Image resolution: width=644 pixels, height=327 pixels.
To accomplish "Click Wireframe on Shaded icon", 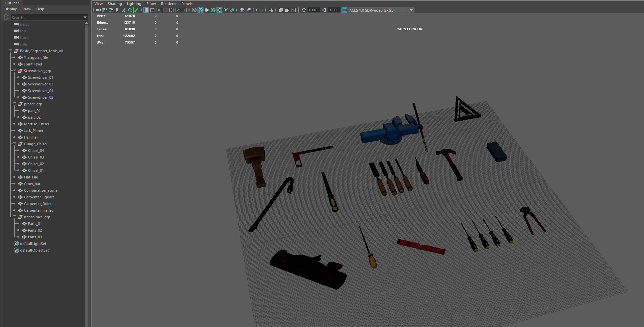I will click(x=213, y=10).
